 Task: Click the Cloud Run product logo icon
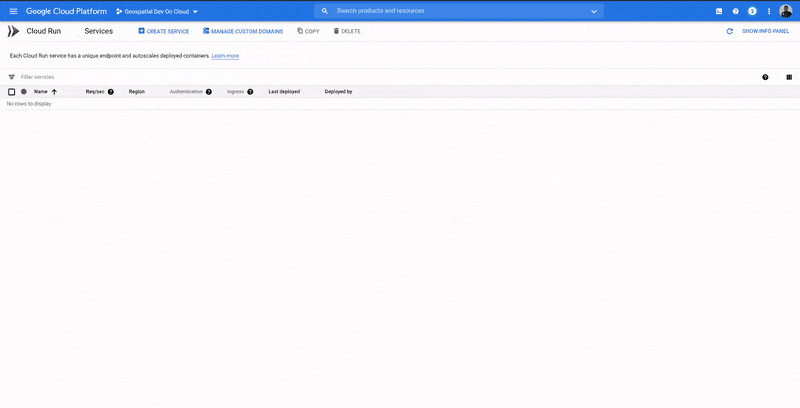click(13, 31)
